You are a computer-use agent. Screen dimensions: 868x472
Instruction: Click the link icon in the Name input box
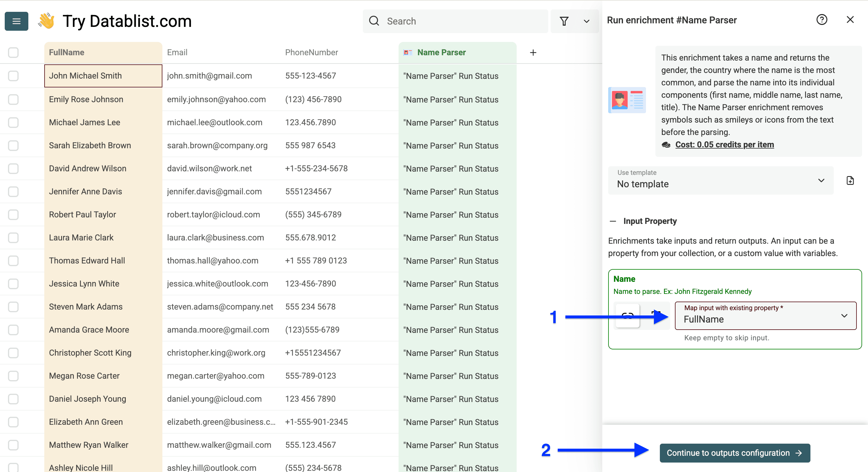click(627, 316)
